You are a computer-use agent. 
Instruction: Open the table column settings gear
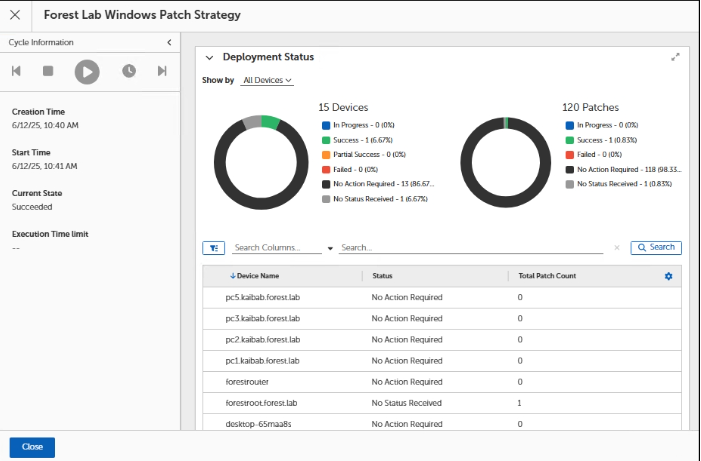tap(669, 276)
